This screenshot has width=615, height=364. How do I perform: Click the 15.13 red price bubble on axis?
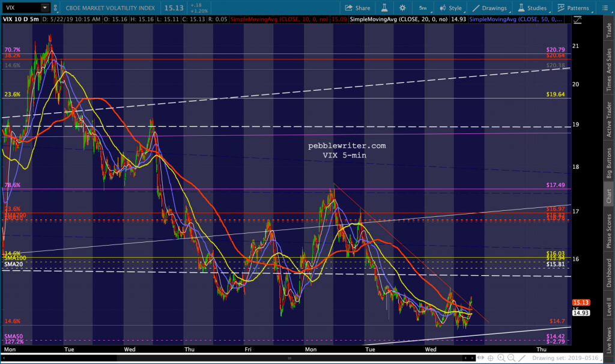pyautogui.click(x=581, y=302)
